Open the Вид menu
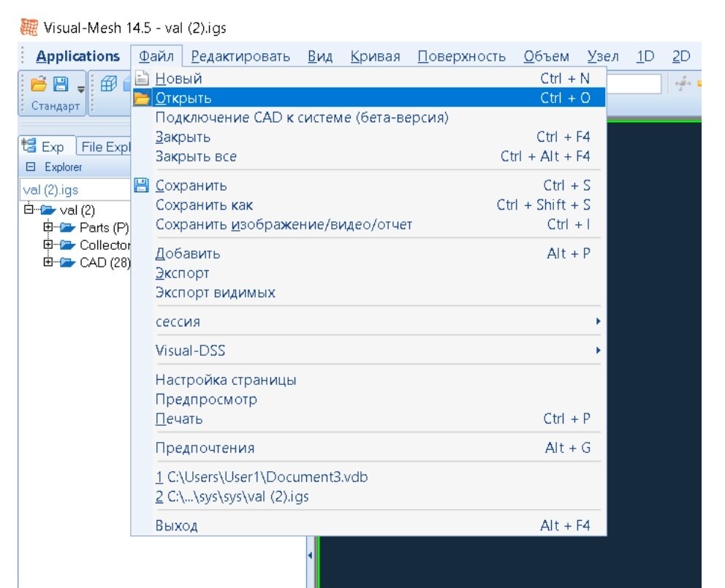The height and width of the screenshot is (588, 725). point(320,56)
